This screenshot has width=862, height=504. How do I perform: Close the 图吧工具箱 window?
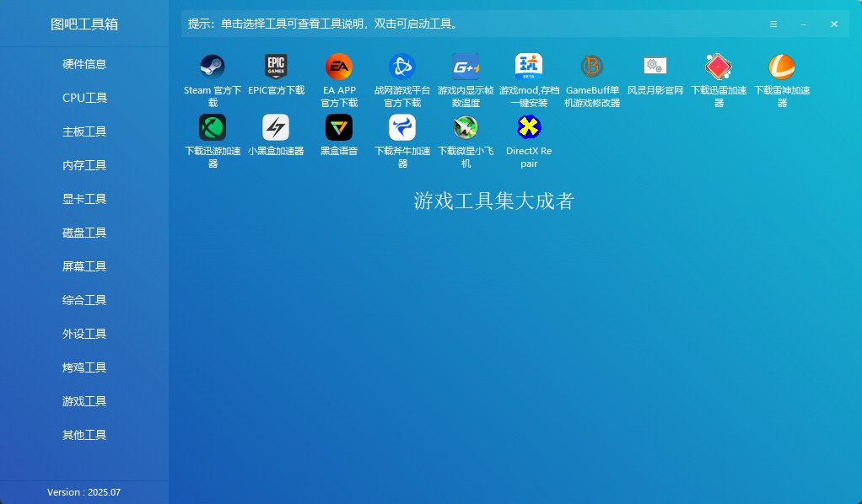tap(834, 24)
